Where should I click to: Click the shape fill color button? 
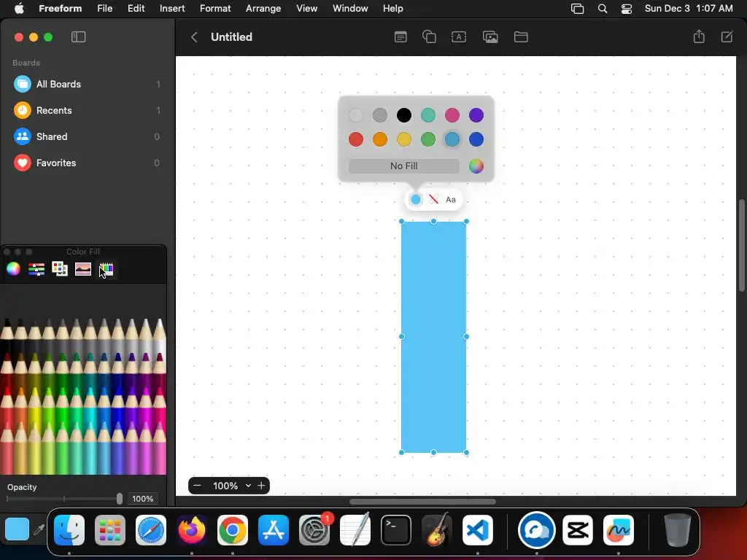coord(415,200)
